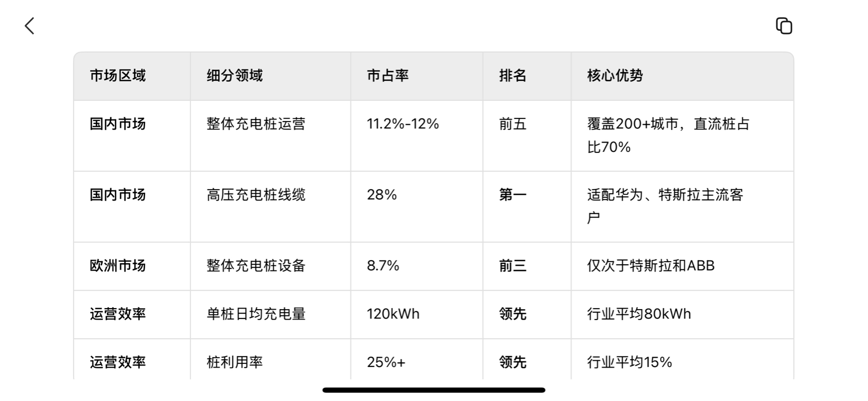Screen dimensions: 868x401
Task: Tap the 排名 column header
Action: tap(512, 76)
